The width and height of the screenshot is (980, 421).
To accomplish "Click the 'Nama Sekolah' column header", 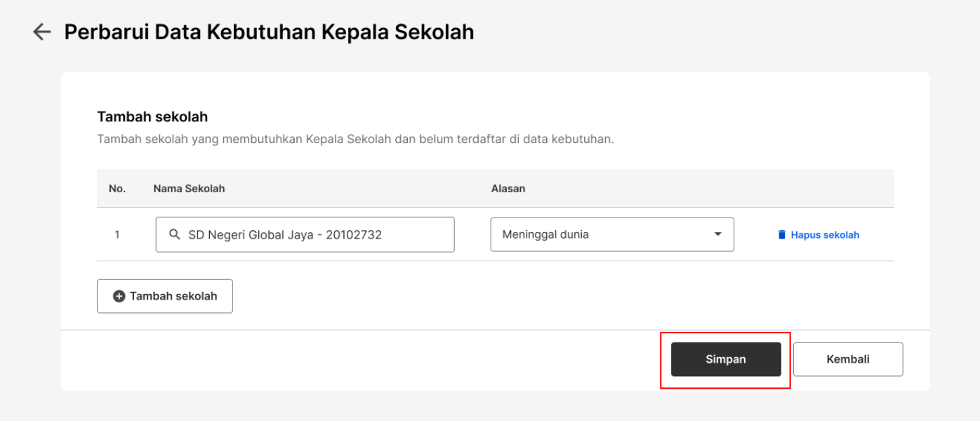I will (189, 189).
